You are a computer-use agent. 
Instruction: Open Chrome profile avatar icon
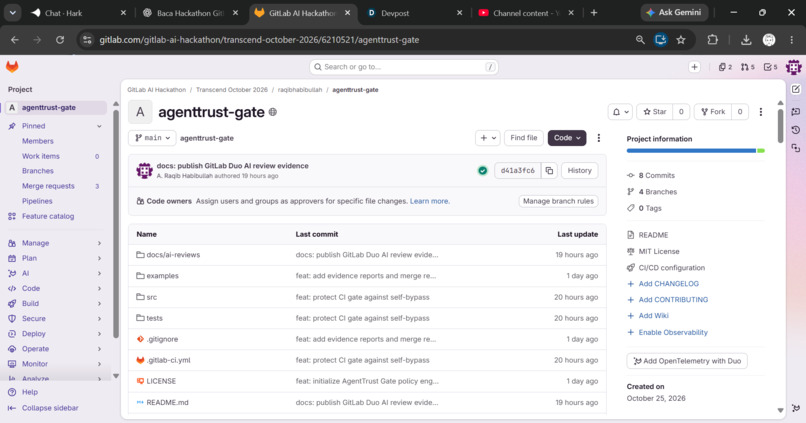pyautogui.click(x=769, y=40)
